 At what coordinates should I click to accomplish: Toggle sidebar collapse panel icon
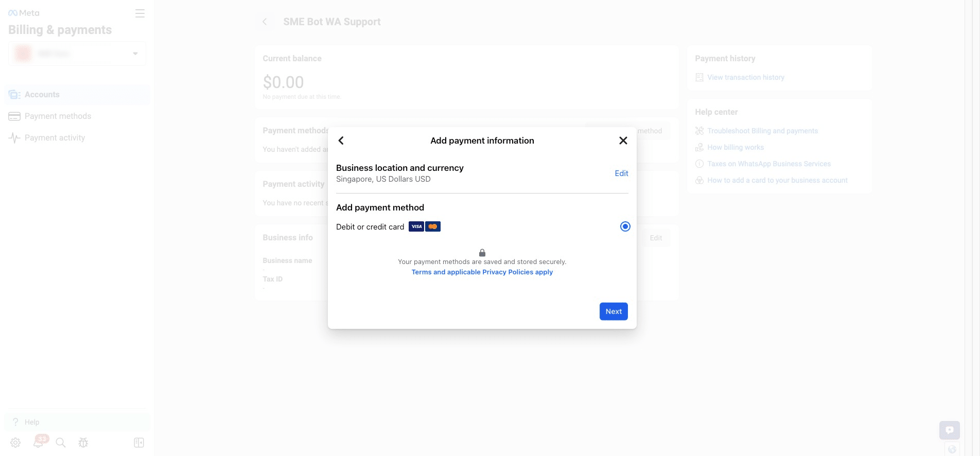[x=139, y=443]
